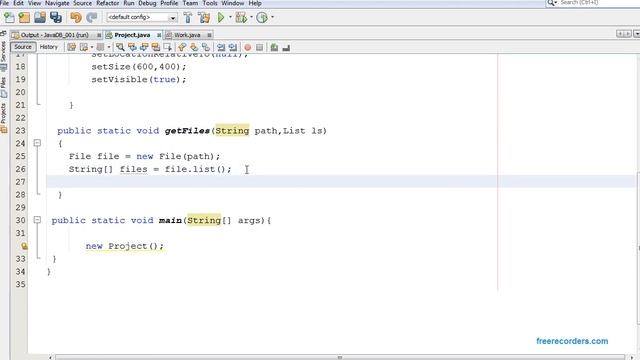Stop macro recording with square icon
Image resolution: width=640 pixels, height=360 pixels.
pyautogui.click(x=259, y=47)
